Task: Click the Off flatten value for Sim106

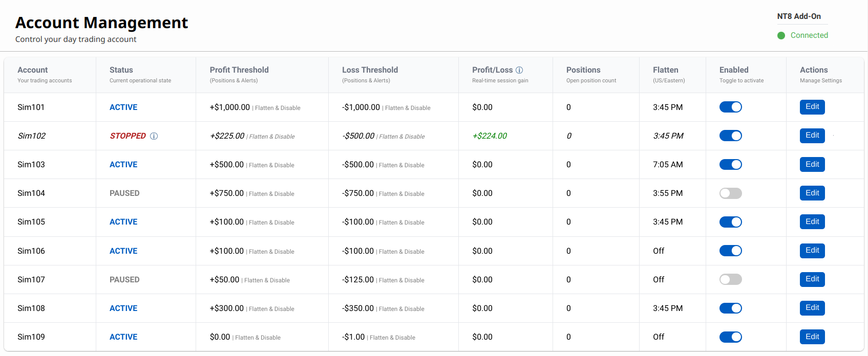Action: pyautogui.click(x=659, y=251)
